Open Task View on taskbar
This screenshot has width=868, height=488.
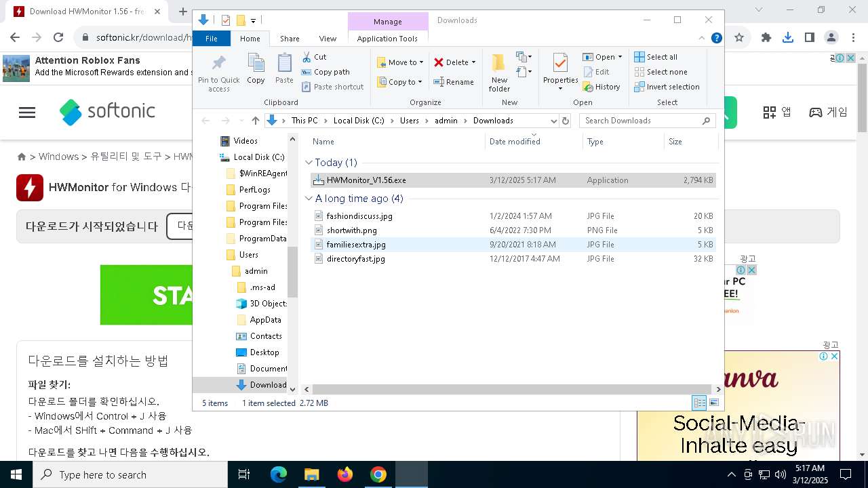point(244,474)
